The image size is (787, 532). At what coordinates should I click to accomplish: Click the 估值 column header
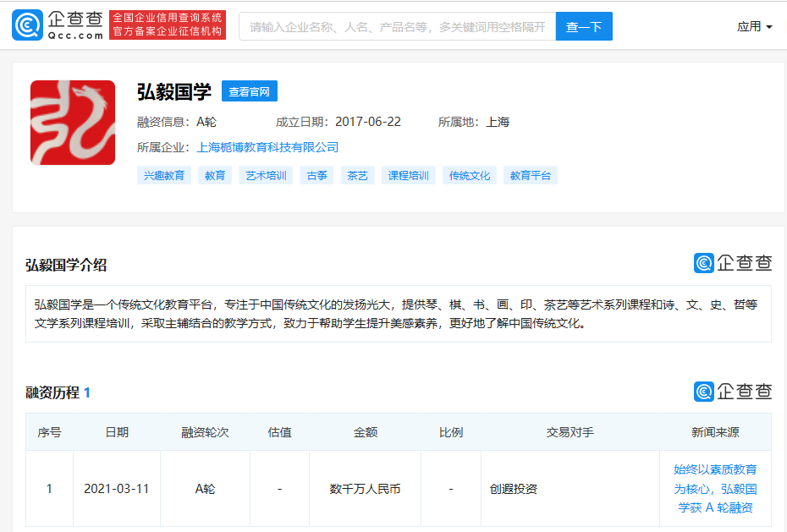pyautogui.click(x=279, y=432)
